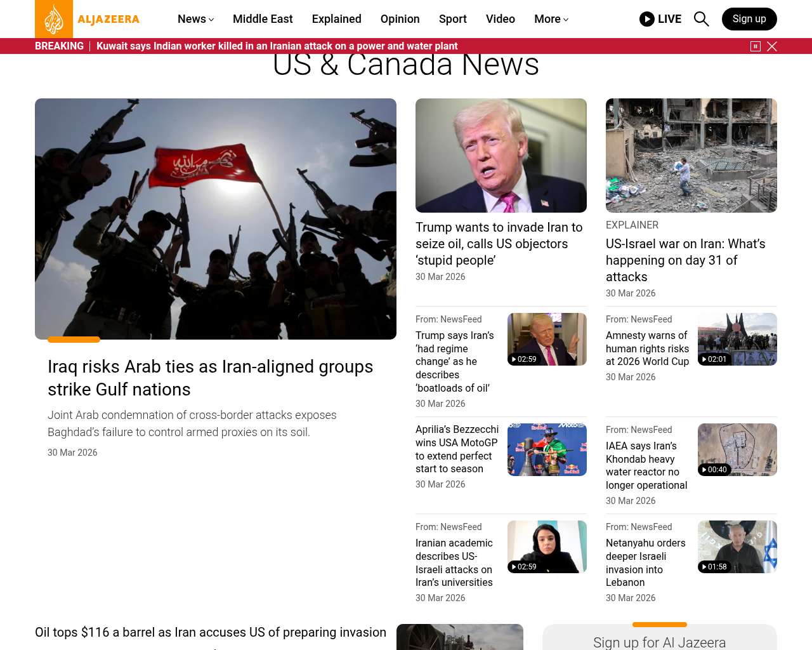Click 'From: NewsFeed' above Netanyahu story
Image resolution: width=812 pixels, height=650 pixels.
[639, 527]
